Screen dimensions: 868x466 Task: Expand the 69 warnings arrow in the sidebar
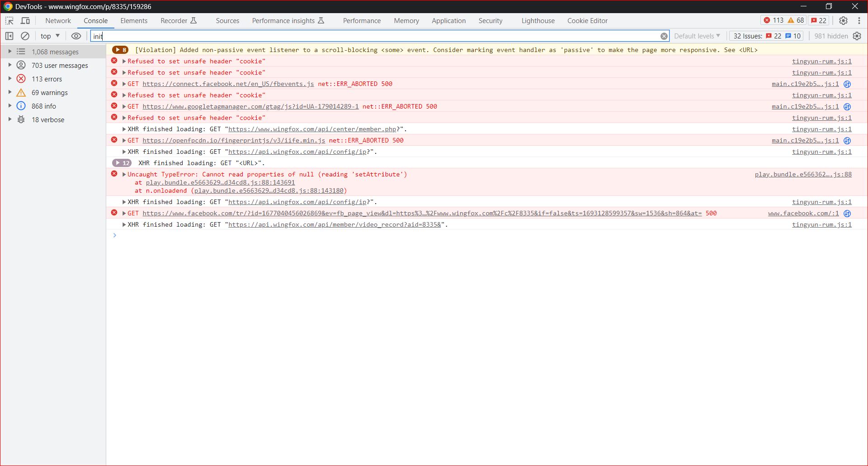coord(9,92)
